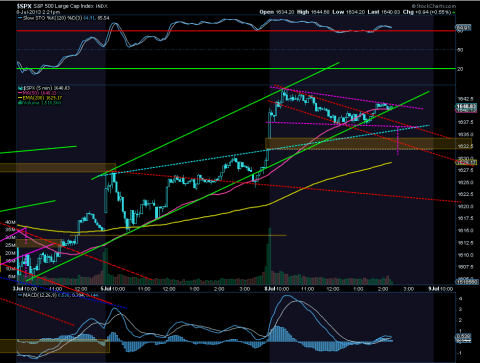480x363 pixels.
Task: Click the 1607.5 price axis label
Action: coord(465,267)
